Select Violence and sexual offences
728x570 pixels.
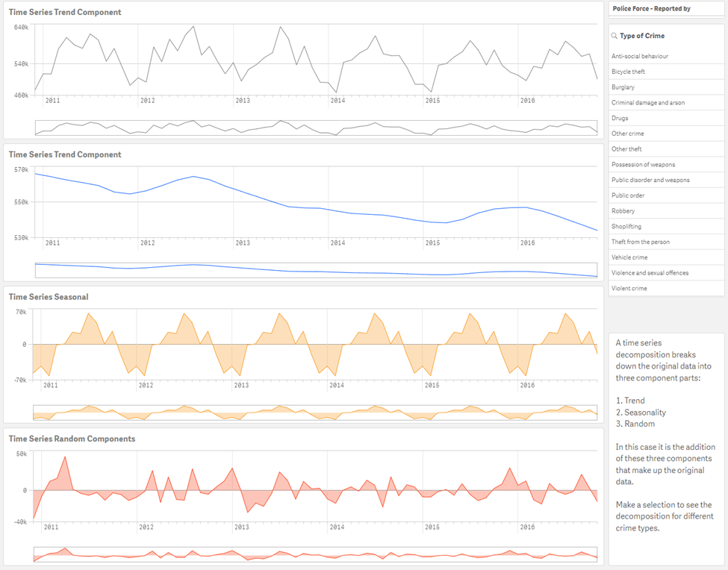pos(666,273)
